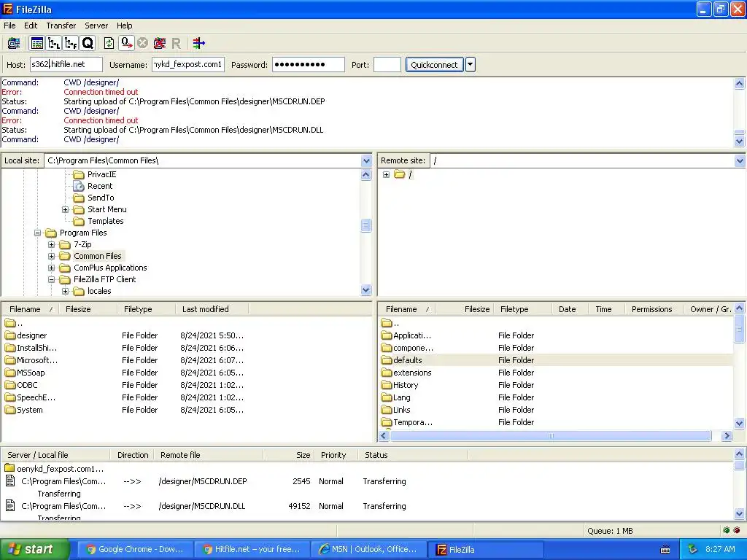747x560 pixels.
Task: Open the Site Manager toolbar icon
Action: click(x=14, y=43)
